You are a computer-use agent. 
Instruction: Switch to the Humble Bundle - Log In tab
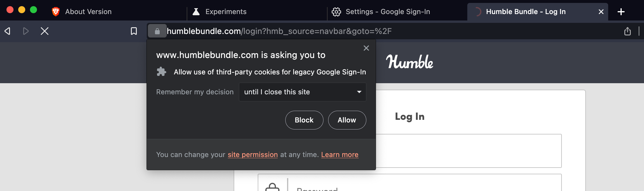pos(525,11)
